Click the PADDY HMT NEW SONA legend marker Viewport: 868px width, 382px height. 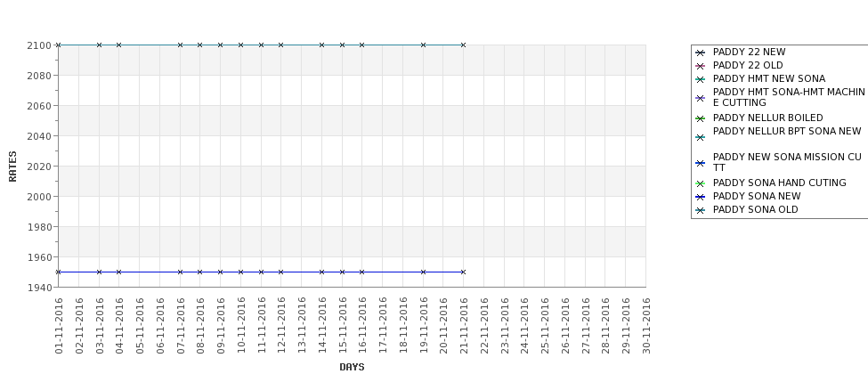click(x=700, y=79)
